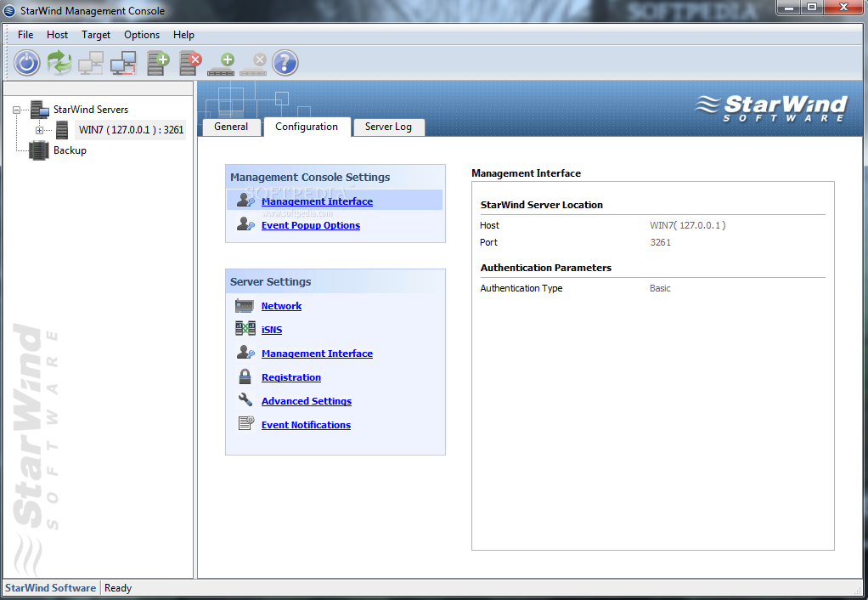Open Help via the question mark icon
Image resolution: width=868 pixels, height=600 pixels.
(285, 63)
